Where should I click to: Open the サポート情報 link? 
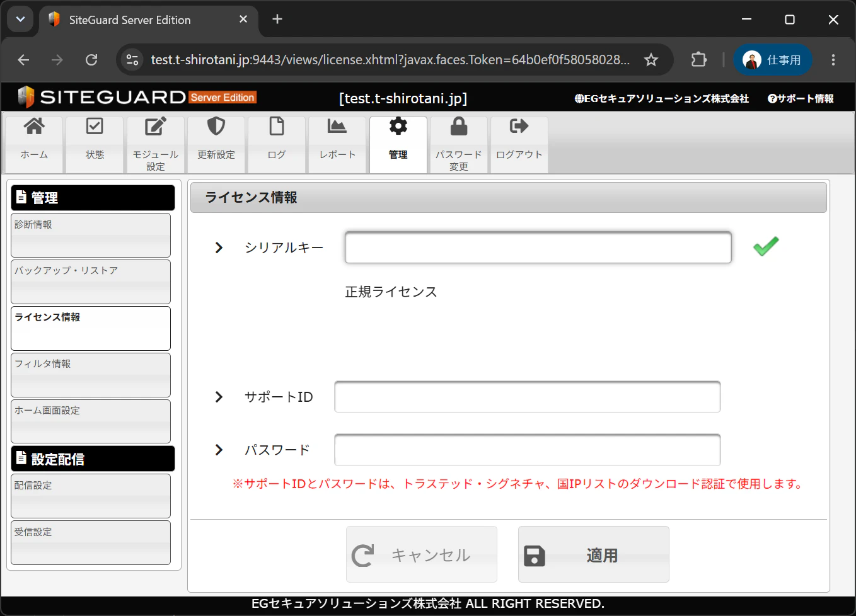click(801, 98)
